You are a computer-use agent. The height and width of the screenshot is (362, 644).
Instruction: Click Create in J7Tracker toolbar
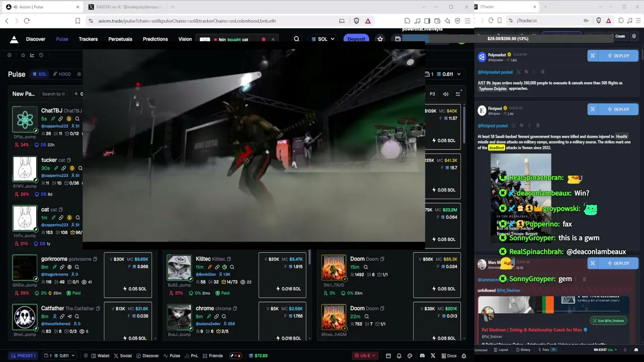coord(620,36)
